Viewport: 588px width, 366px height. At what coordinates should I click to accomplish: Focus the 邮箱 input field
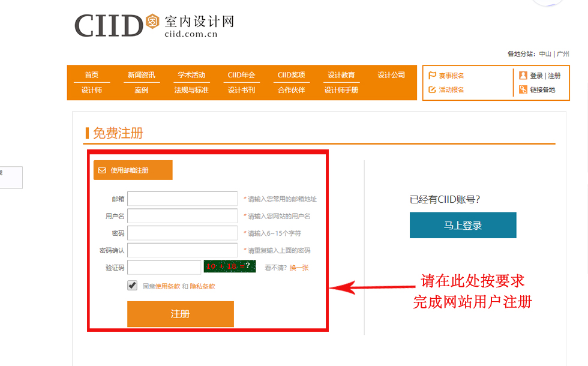coord(182,199)
